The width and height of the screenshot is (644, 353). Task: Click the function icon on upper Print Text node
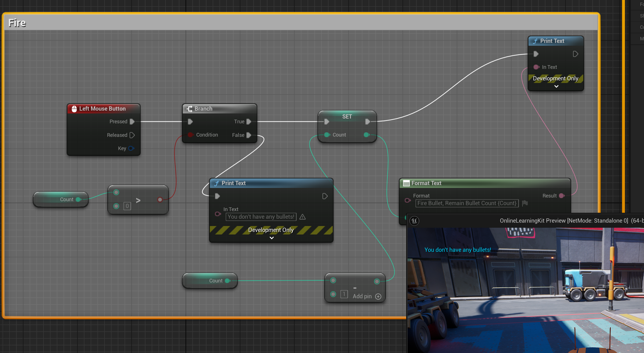pos(535,41)
